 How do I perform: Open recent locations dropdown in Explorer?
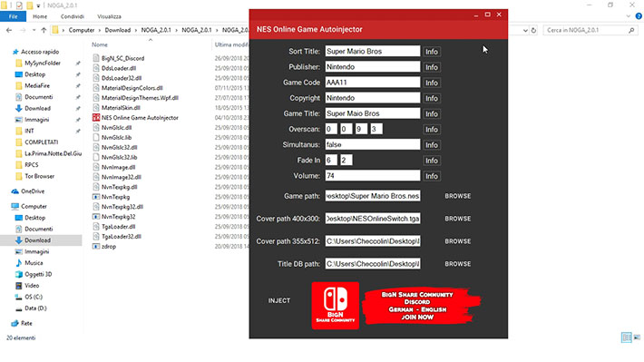tap(34, 30)
